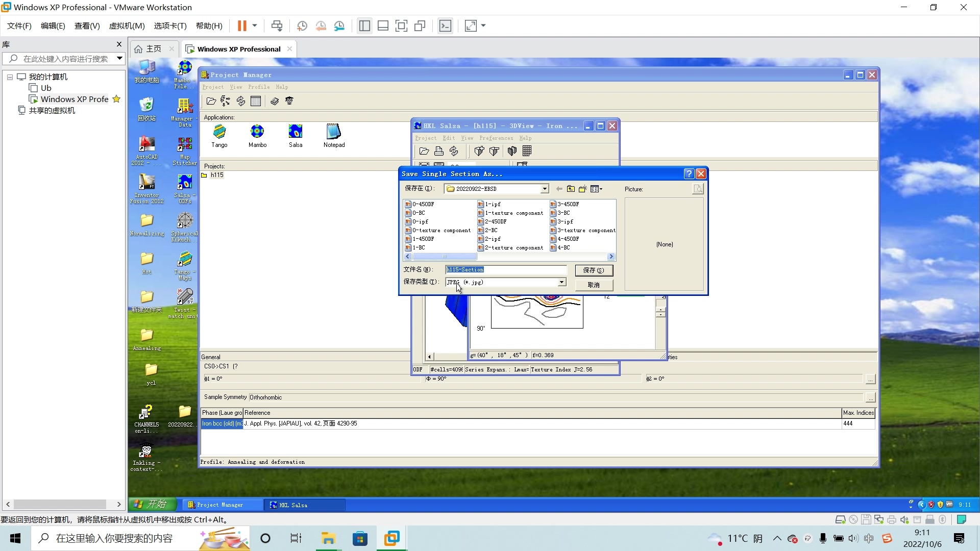The image size is (980, 551).
Task: Open the JPEG file type dropdown
Action: [x=561, y=282]
